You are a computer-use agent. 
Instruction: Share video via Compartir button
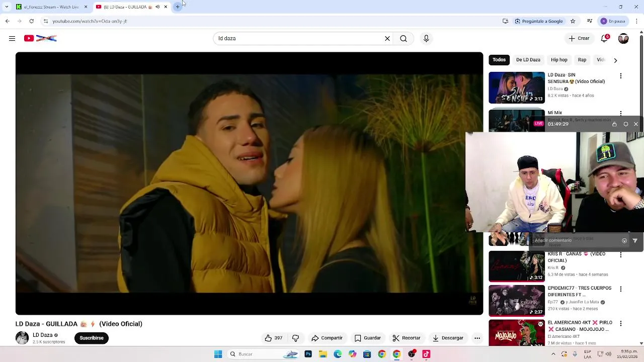(x=327, y=338)
